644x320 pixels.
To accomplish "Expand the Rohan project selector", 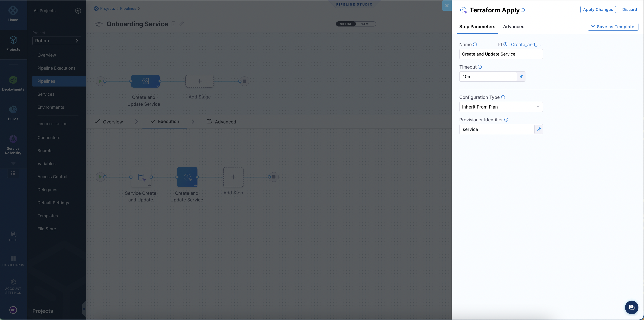I will click(57, 41).
